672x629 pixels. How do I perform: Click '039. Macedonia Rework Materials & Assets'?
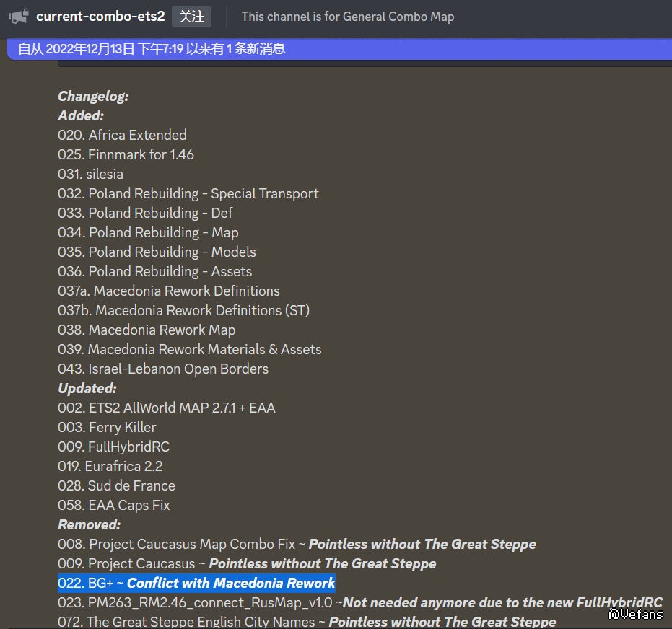(x=190, y=349)
